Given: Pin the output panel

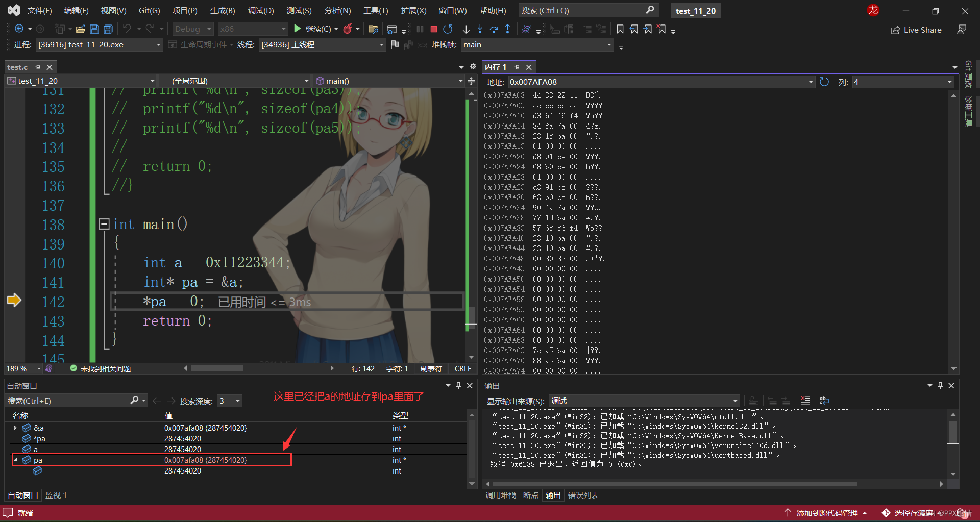Looking at the screenshot, I should 940,386.
